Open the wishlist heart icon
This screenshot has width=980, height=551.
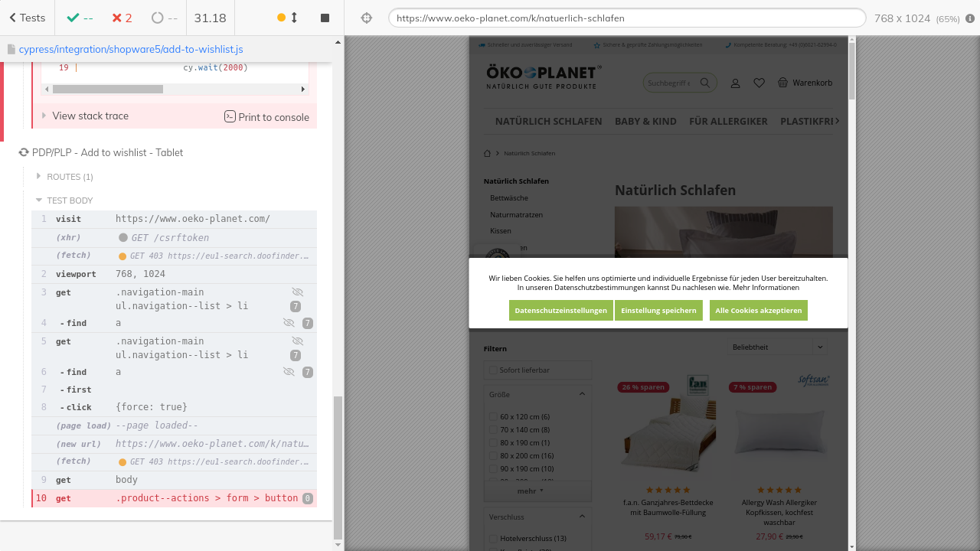(x=759, y=83)
